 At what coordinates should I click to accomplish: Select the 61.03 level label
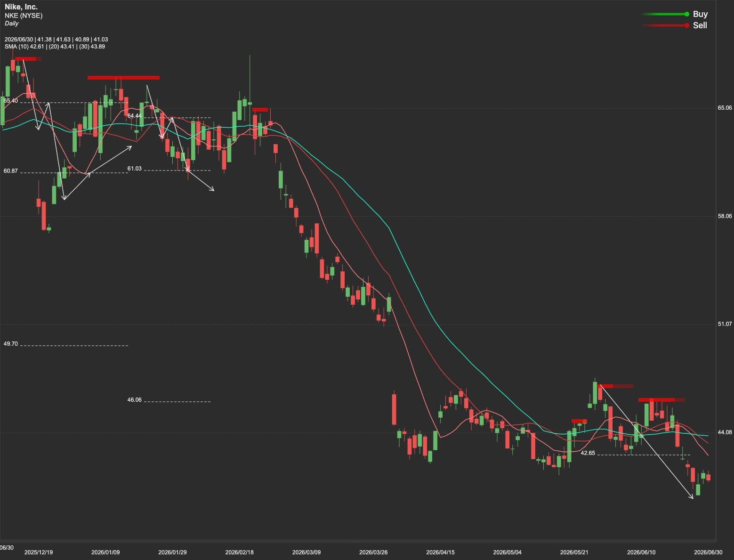[135, 169]
